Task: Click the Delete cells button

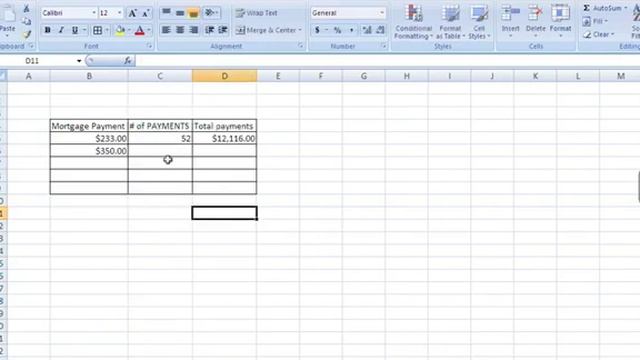Action: (x=536, y=20)
